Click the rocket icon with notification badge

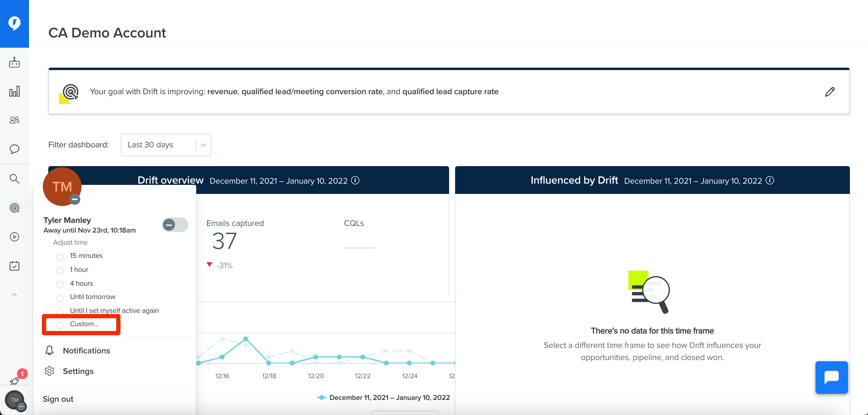pyautogui.click(x=15, y=380)
